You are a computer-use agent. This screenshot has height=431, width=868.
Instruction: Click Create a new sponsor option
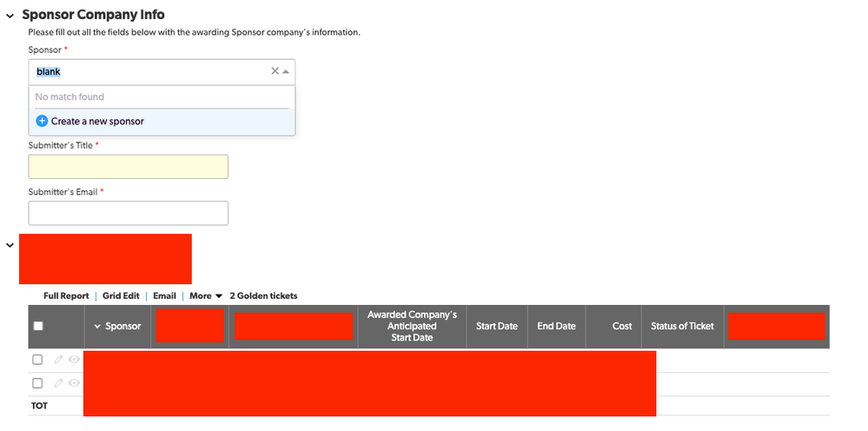pyautogui.click(x=162, y=121)
